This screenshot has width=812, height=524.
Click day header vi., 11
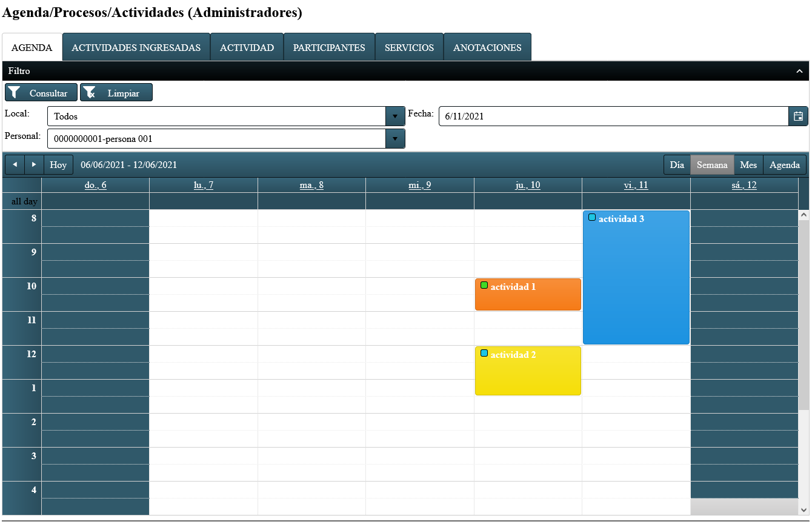(636, 185)
